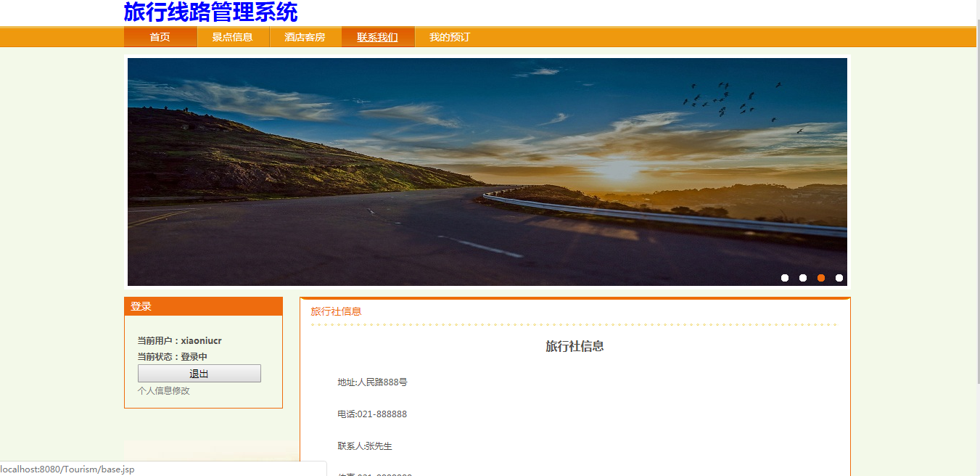Click the localhost:8080/Tourism/base.jsp status text

click(67, 469)
